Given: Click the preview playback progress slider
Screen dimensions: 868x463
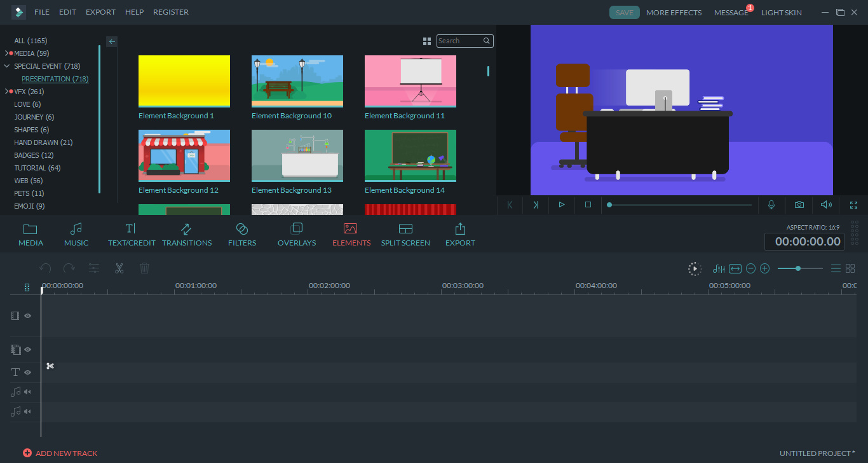Looking at the screenshot, I should (x=679, y=205).
